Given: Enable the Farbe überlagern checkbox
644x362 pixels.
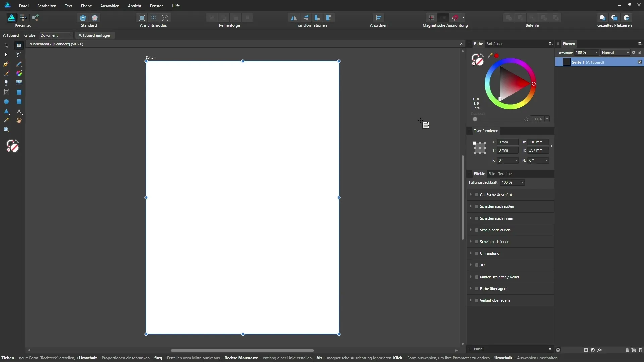Looking at the screenshot, I should [477, 289].
